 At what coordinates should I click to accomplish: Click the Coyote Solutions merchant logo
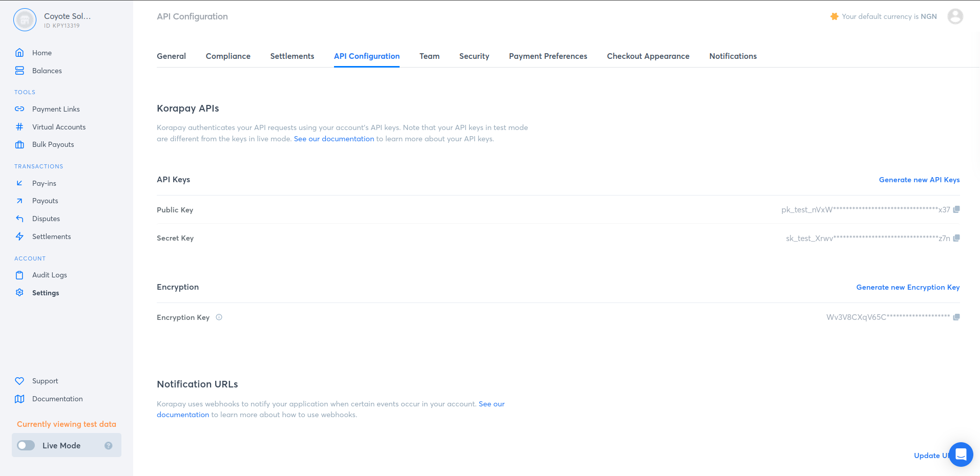(25, 20)
